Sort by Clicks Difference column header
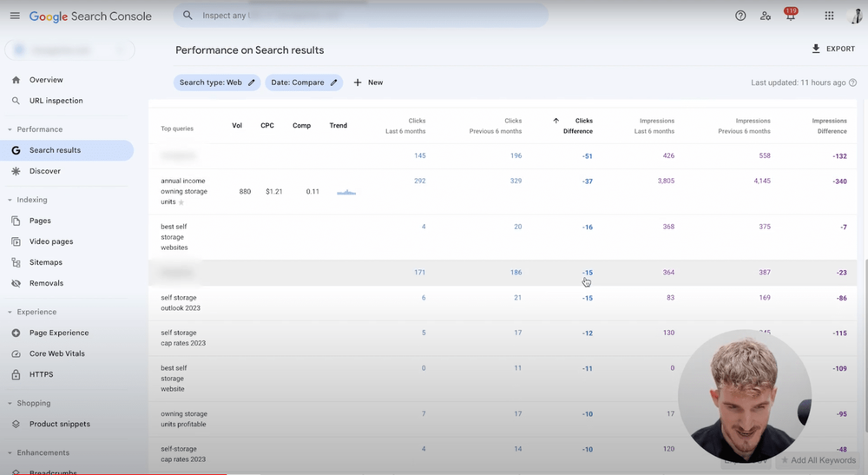The width and height of the screenshot is (868, 475). click(x=577, y=126)
